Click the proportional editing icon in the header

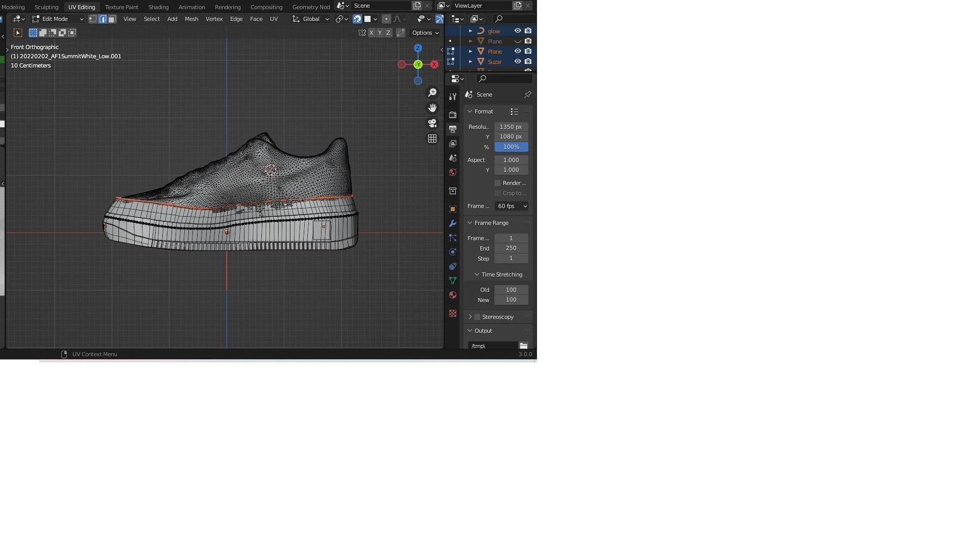point(387,19)
